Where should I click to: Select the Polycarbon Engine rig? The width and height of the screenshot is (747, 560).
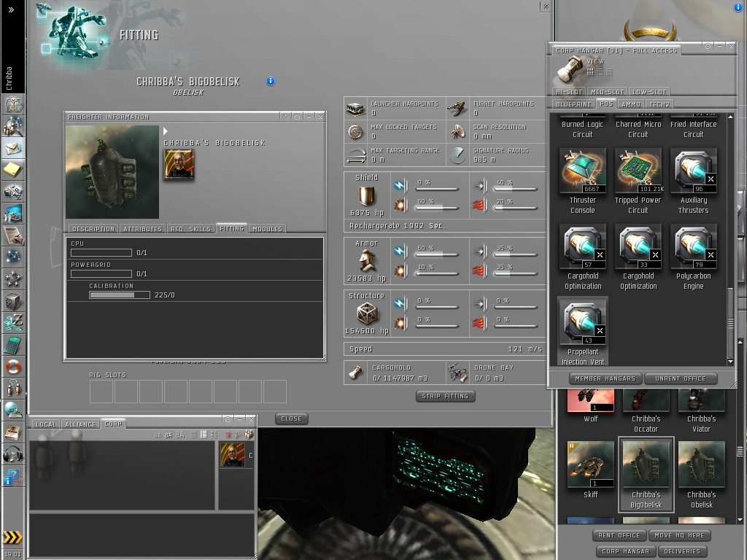[693, 257]
